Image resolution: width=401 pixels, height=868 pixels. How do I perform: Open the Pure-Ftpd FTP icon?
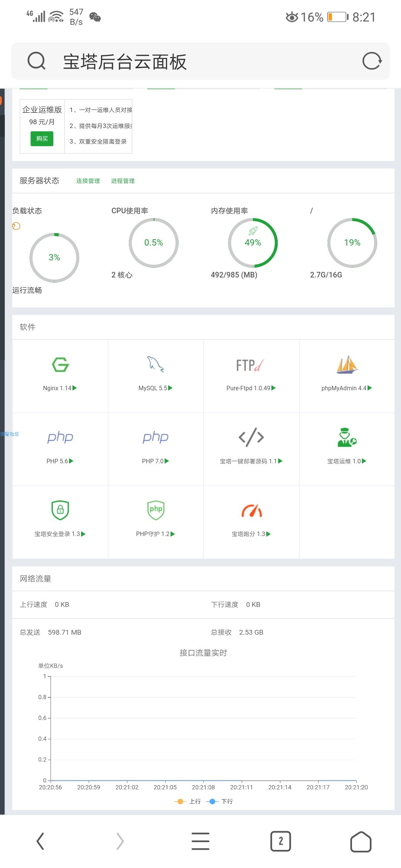point(250,365)
